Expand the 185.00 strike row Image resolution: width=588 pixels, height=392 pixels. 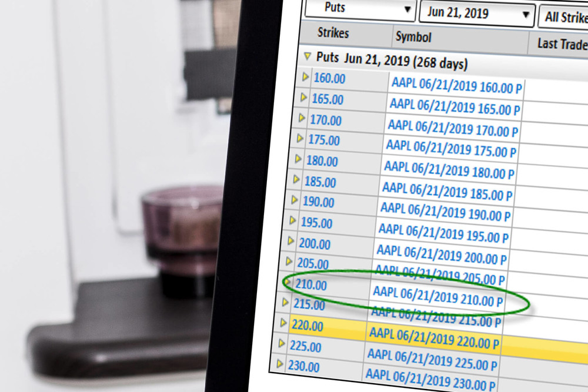coord(296,179)
